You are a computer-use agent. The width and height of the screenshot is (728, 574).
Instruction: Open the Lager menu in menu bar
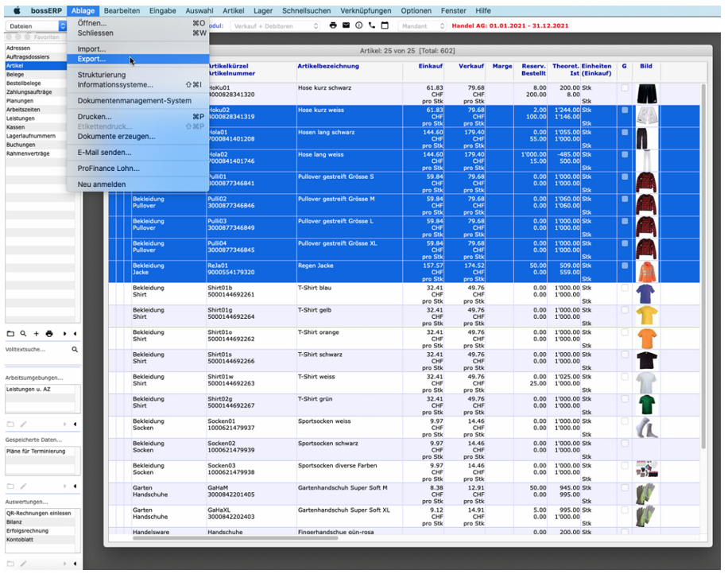point(263,10)
